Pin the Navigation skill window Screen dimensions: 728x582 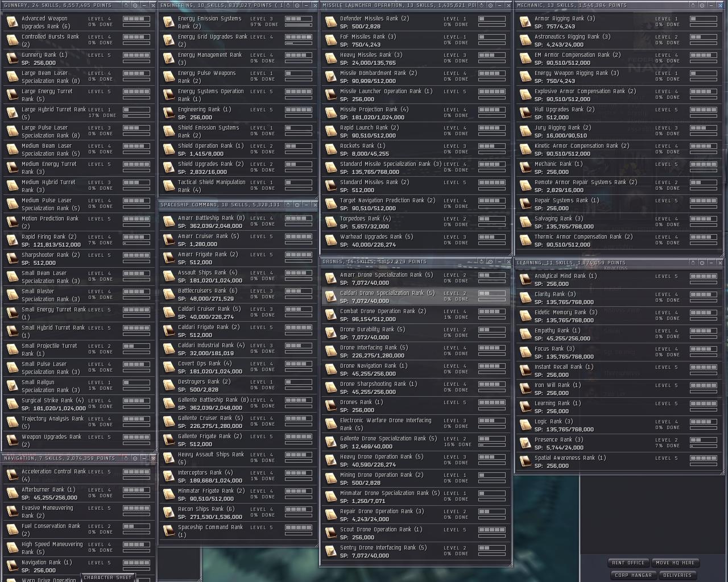pyautogui.click(x=135, y=458)
